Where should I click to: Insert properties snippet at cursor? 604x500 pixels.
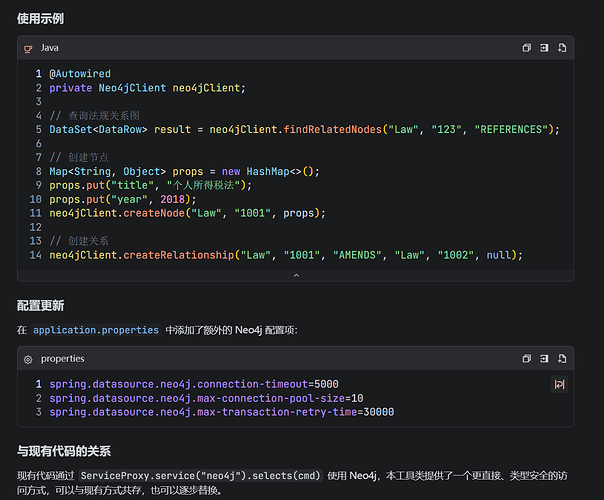pyautogui.click(x=544, y=359)
